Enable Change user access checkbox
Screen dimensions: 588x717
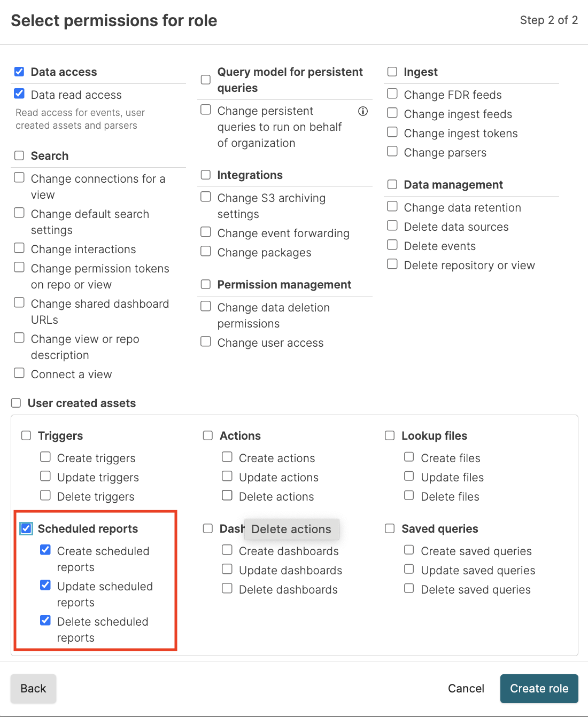click(x=206, y=342)
